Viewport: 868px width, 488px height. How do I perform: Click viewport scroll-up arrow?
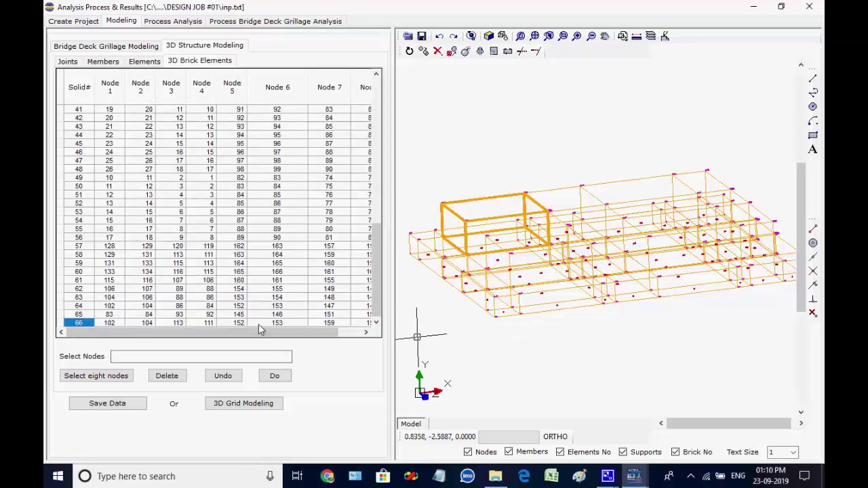click(x=801, y=66)
